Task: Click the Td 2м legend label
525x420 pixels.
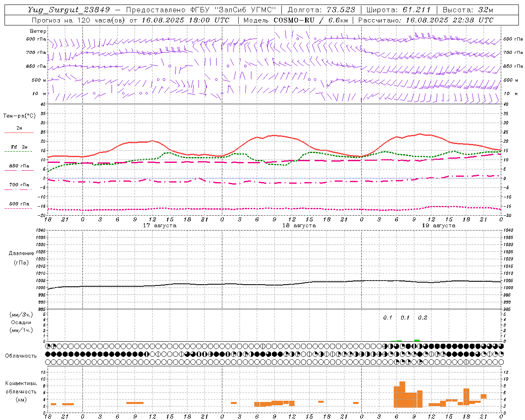Action: (19, 147)
